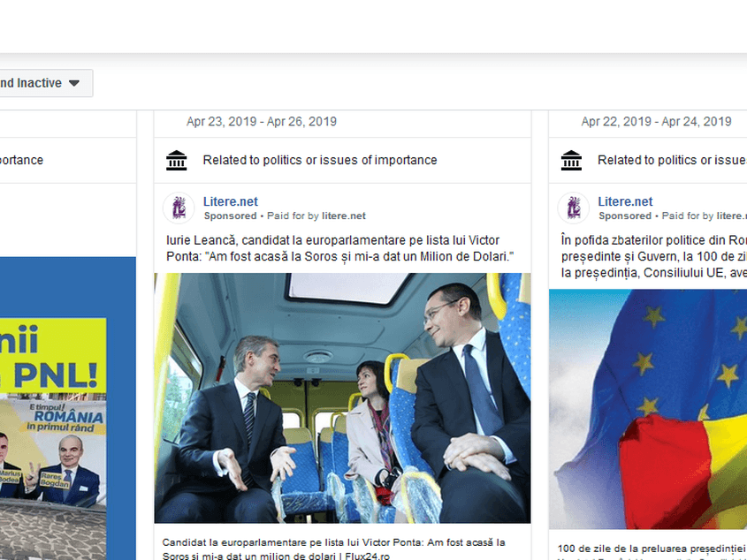The width and height of the screenshot is (747, 560).
Task: Open the Flux24.ro article headline link
Action: click(x=333, y=549)
